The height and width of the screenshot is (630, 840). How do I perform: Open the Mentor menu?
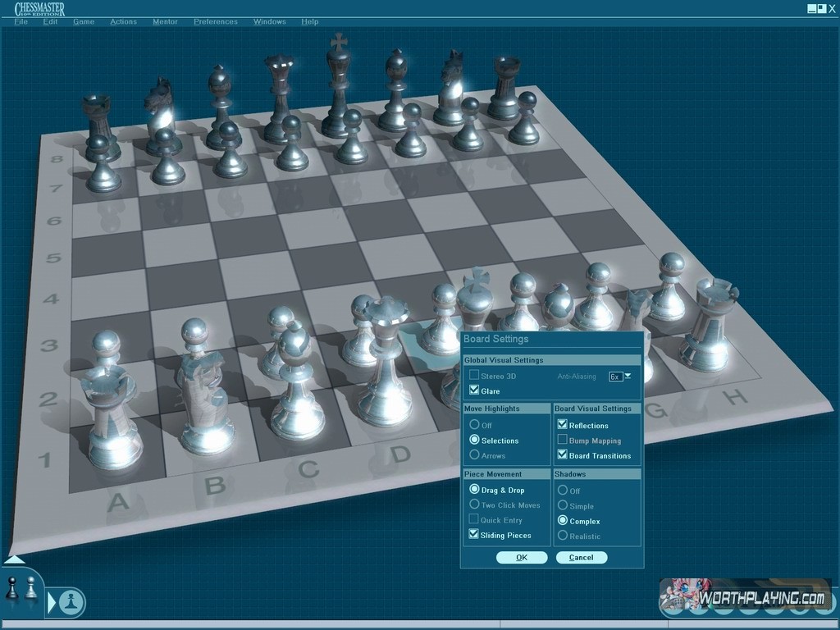(x=165, y=21)
